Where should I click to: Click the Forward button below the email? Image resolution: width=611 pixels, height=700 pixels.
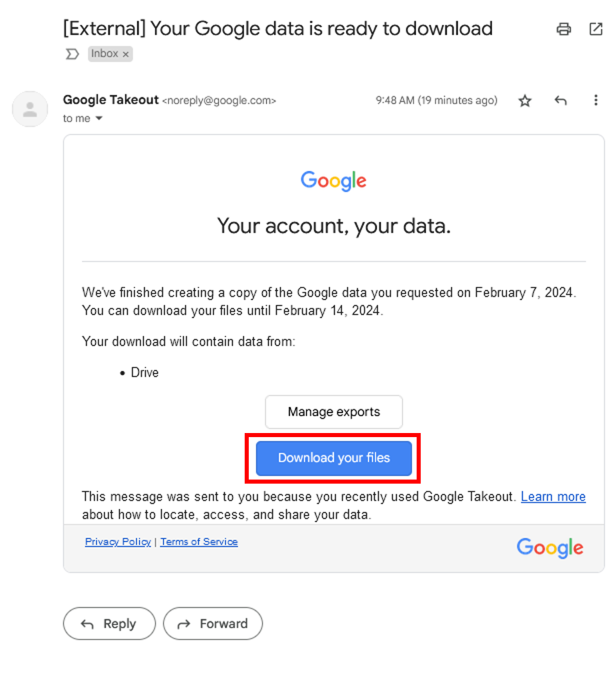[x=213, y=623]
